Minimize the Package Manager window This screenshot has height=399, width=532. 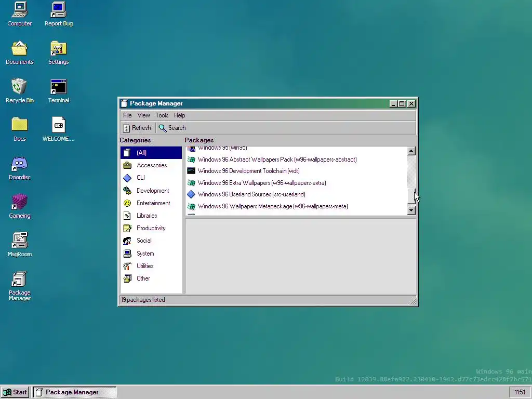(393, 103)
